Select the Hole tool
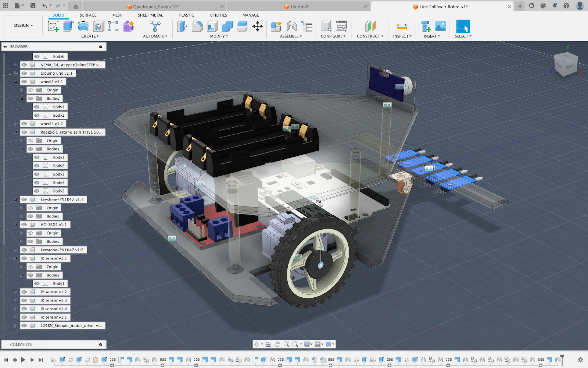 98,26
